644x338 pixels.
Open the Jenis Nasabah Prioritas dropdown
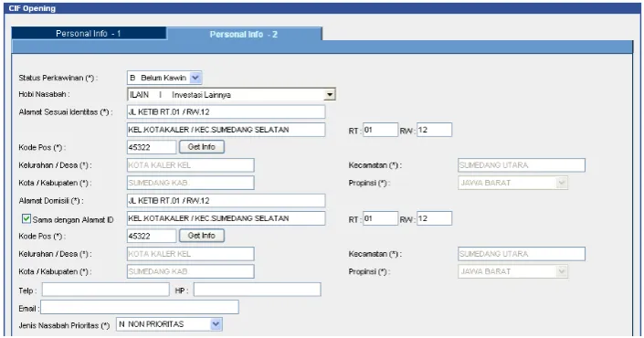click(x=169, y=324)
